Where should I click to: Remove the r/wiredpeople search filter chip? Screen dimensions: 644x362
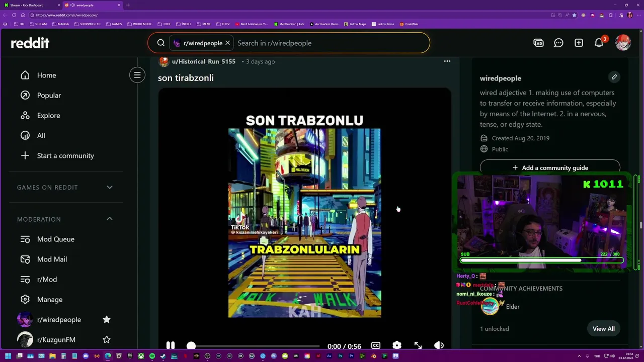227,43
